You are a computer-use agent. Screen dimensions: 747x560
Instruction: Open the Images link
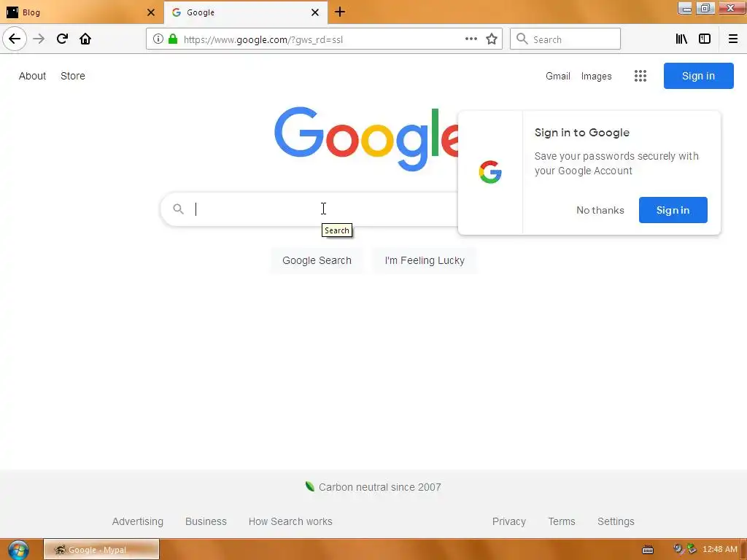pos(596,76)
